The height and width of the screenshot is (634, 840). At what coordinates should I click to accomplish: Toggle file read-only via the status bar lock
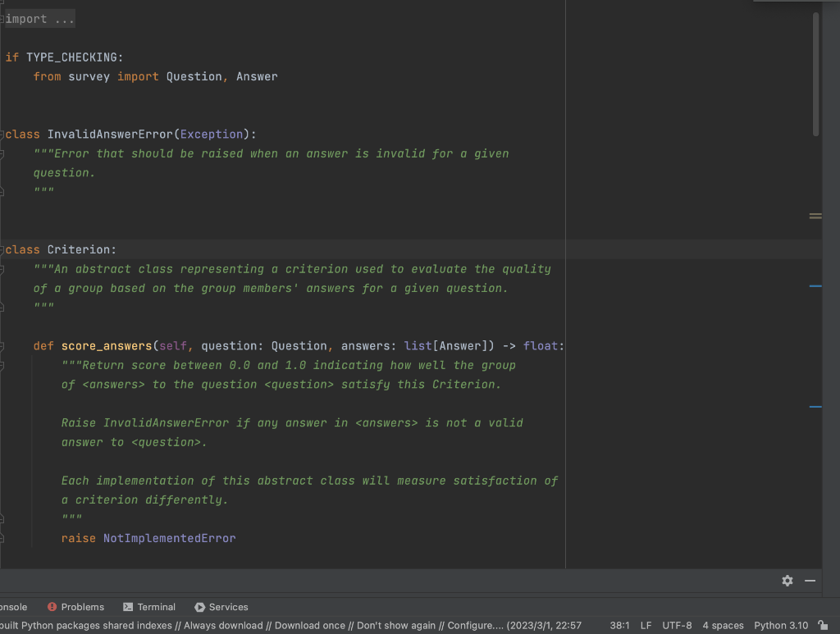(x=824, y=625)
